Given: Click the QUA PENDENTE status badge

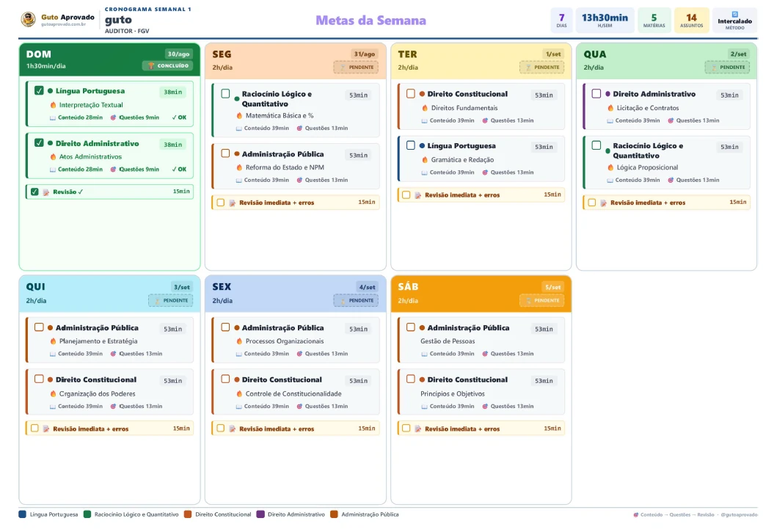Looking at the screenshot, I should [727, 67].
